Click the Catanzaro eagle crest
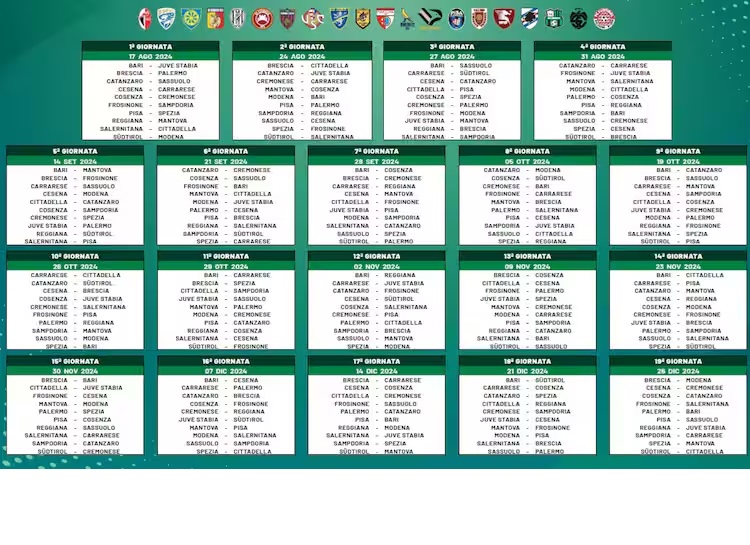 coord(215,19)
